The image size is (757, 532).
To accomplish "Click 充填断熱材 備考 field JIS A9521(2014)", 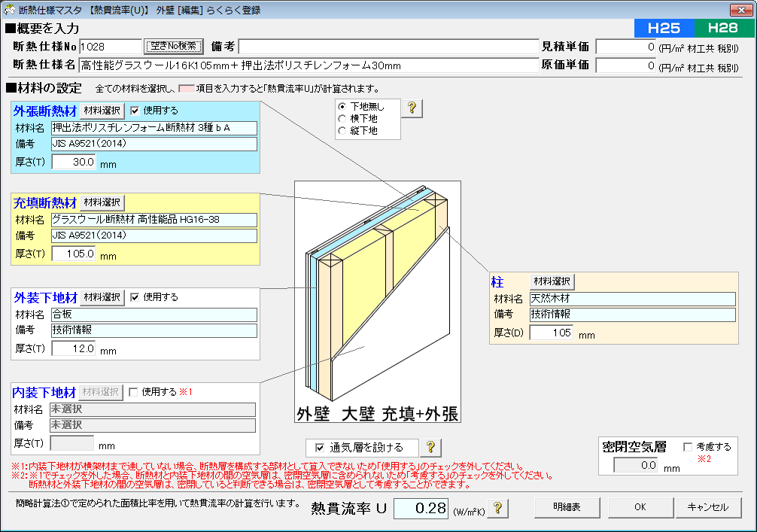I will [x=154, y=236].
